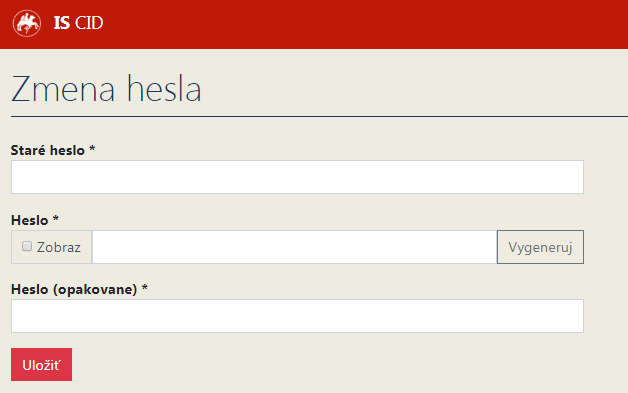The height and width of the screenshot is (393, 628).
Task: Click the Zmena hesla page heading
Action: (x=106, y=89)
